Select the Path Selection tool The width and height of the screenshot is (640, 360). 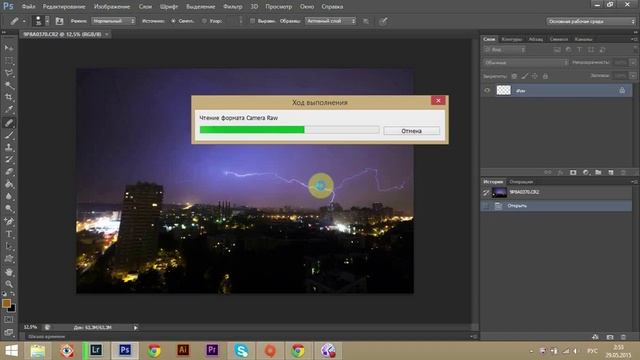[9, 247]
